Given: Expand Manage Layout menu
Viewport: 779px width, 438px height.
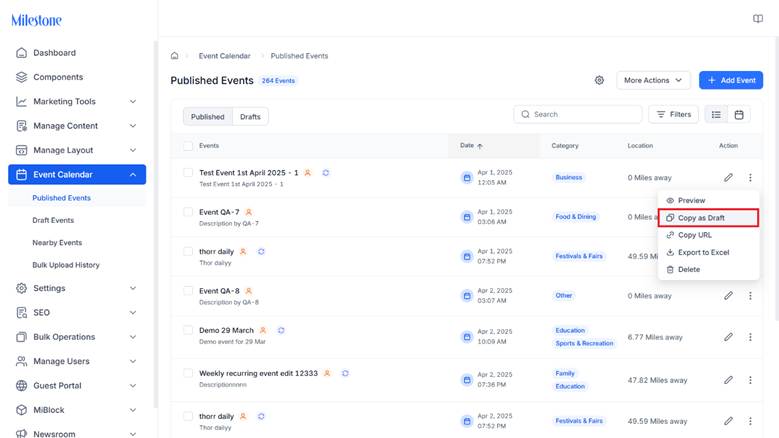Looking at the screenshot, I should (x=77, y=150).
